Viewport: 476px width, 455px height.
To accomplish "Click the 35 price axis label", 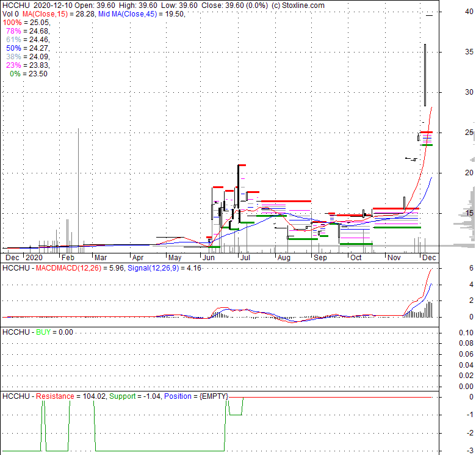I will pyautogui.click(x=469, y=52).
